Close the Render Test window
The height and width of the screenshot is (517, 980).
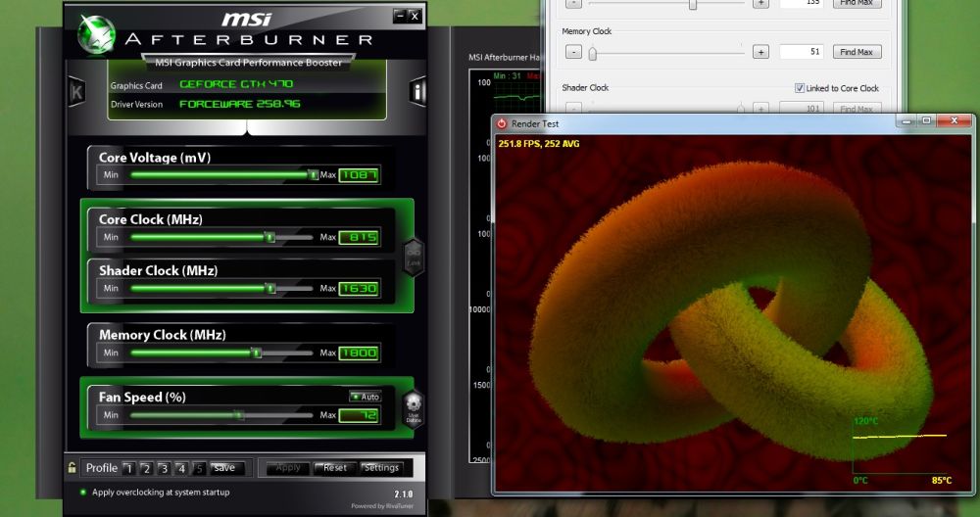pos(955,121)
